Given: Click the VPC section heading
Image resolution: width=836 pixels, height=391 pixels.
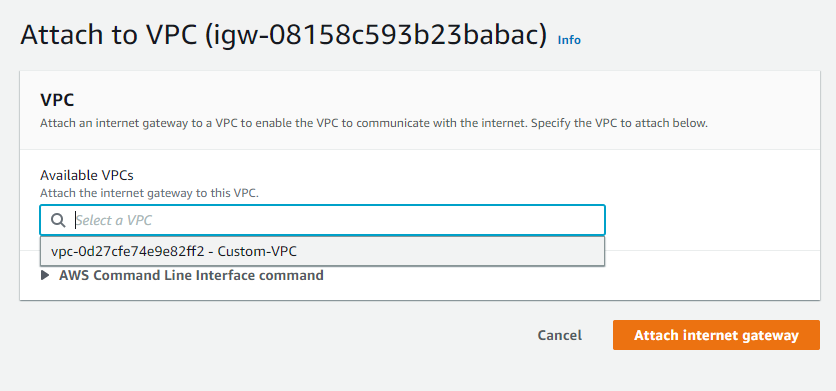Looking at the screenshot, I should pos(57,100).
